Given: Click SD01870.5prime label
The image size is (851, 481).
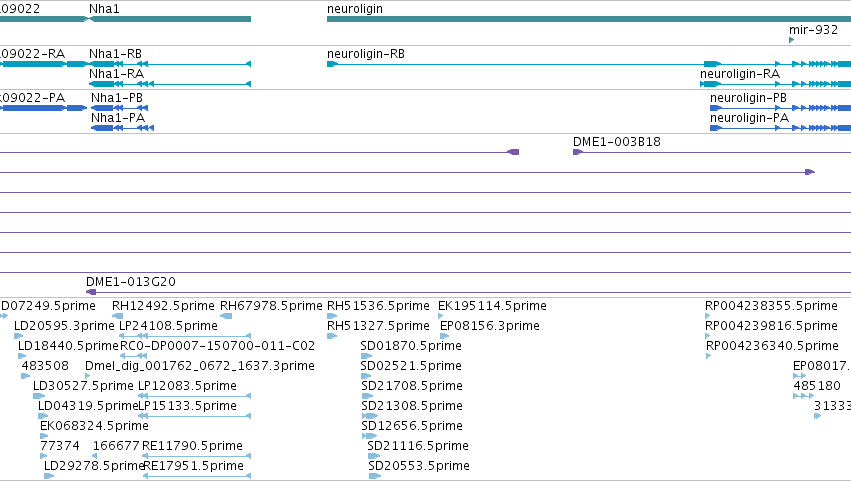Looking at the screenshot, I should [411, 346].
